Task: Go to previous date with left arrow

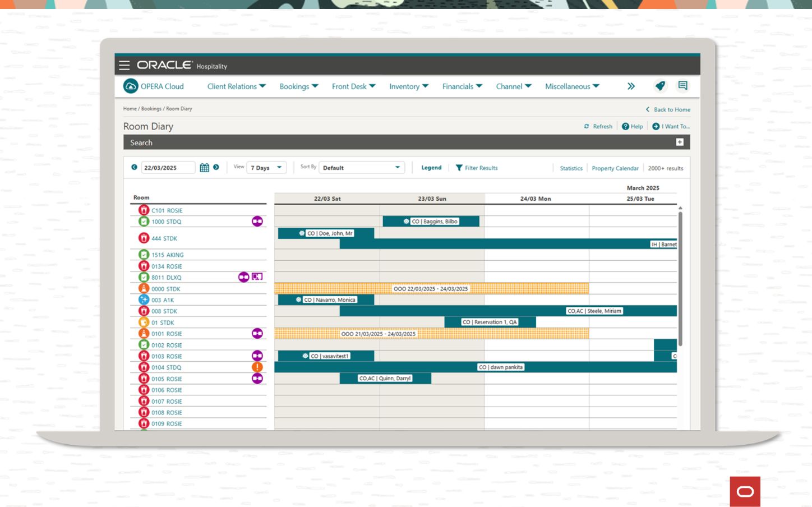Action: (x=134, y=167)
